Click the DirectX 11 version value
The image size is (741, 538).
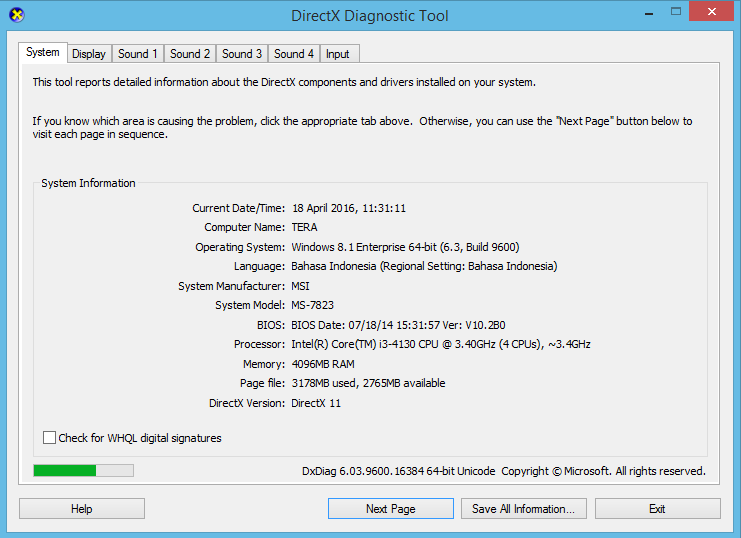point(316,403)
